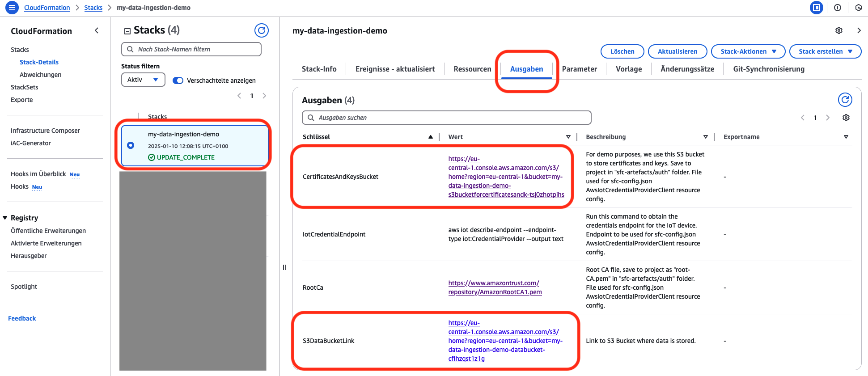Screen dimensions: 868x376
Task: Collapse the CloudFormation sidebar
Action: [97, 30]
